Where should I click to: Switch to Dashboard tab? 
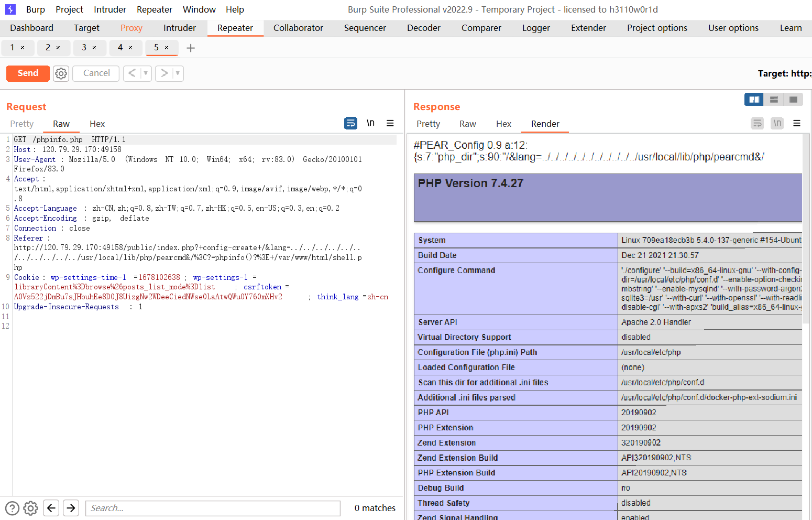click(x=31, y=28)
